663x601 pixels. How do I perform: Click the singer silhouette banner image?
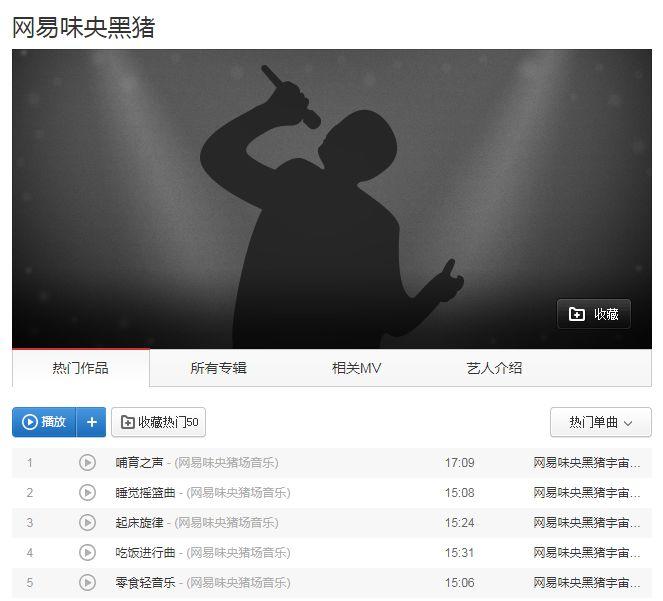click(x=332, y=199)
